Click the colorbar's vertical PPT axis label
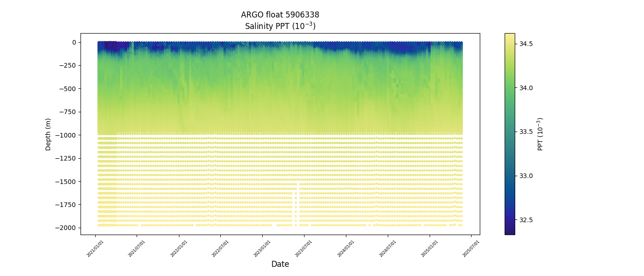 (x=540, y=134)
